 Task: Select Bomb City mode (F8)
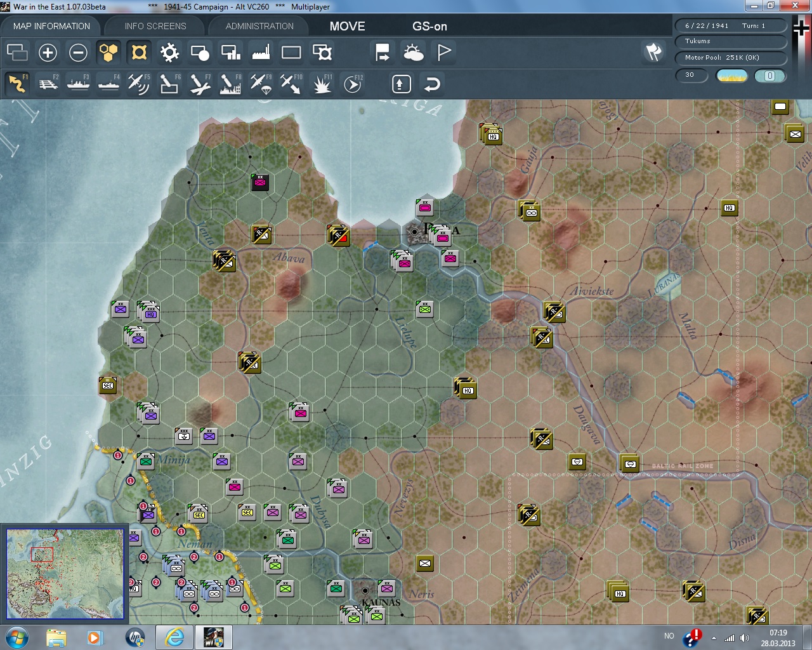(x=230, y=84)
